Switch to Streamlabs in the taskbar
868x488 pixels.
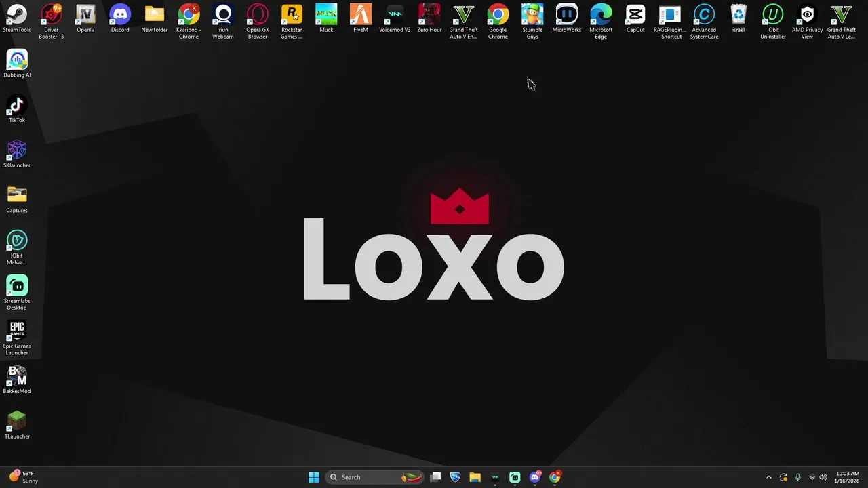[515, 477]
